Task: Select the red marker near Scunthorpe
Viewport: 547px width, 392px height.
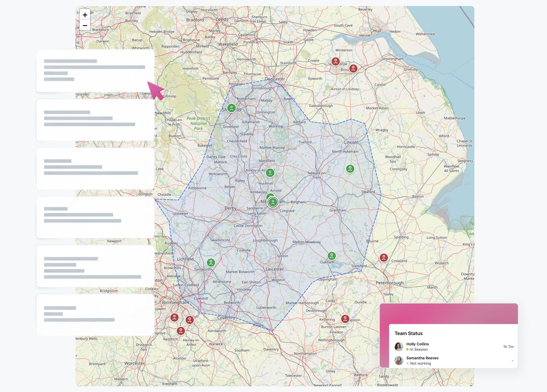Action: pos(336,61)
